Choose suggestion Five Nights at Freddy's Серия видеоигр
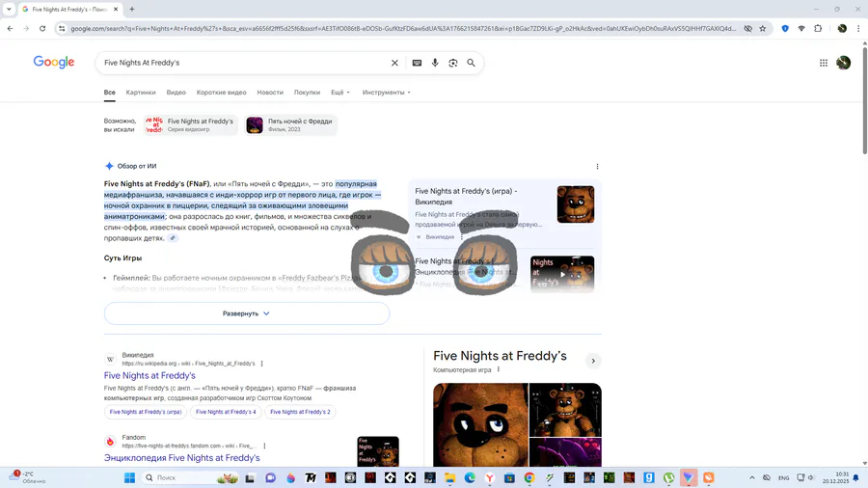This screenshot has width=868, height=488. [190, 125]
